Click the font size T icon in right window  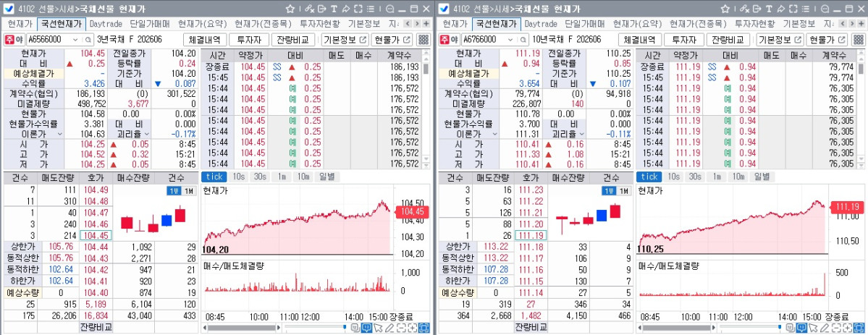click(769, 9)
